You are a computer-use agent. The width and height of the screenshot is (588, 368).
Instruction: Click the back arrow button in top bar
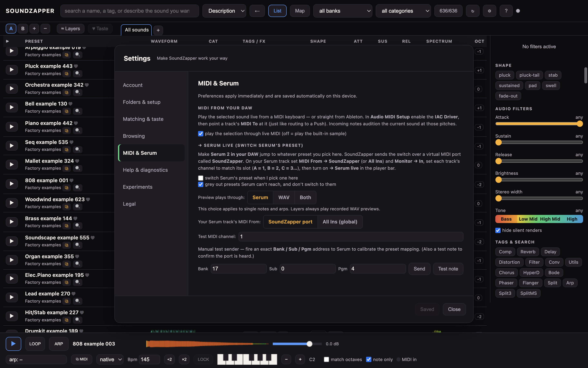(257, 11)
